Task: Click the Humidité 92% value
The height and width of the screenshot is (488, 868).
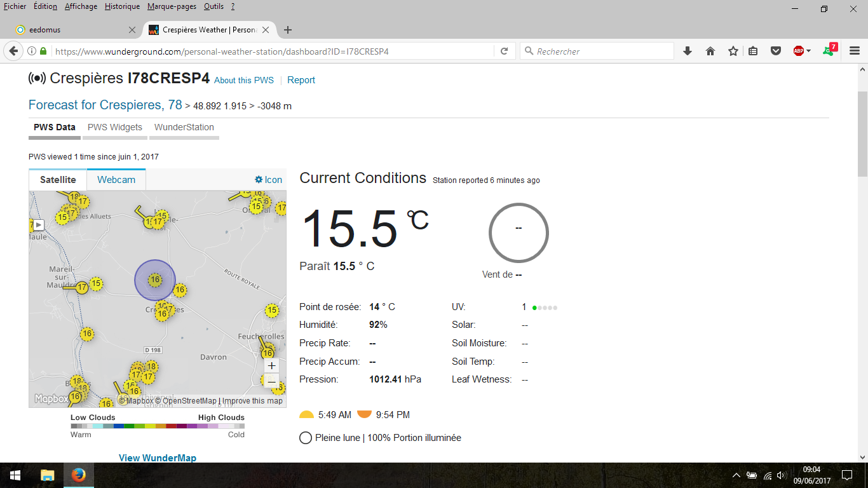Action: point(378,325)
